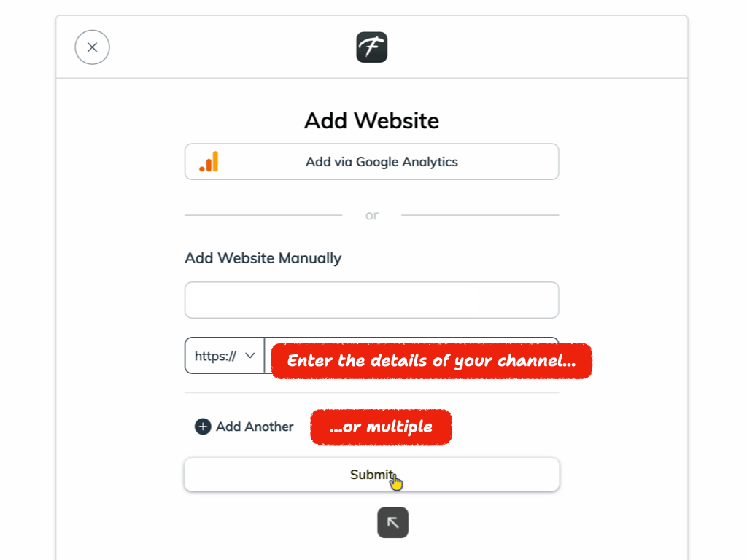The image size is (747, 560).
Task: Choose a protocol from the URL scheme selector
Action: click(225, 356)
